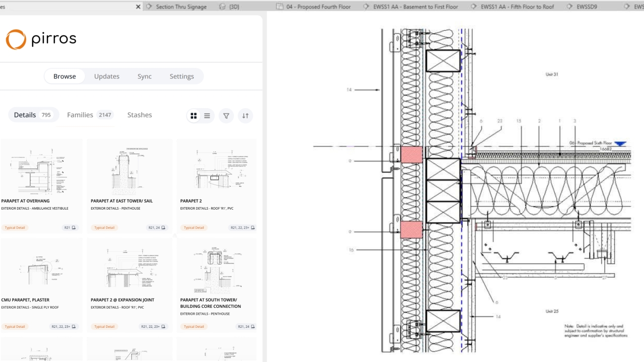The width and height of the screenshot is (644, 362).
Task: Switch to grid view layout
Action: (x=193, y=116)
